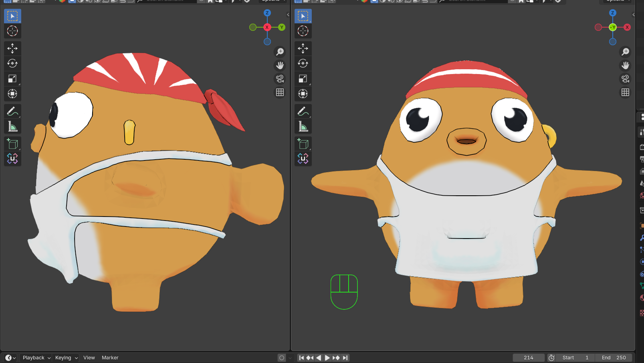Toggle perspective/orthographic grid in right viewport

[625, 92]
